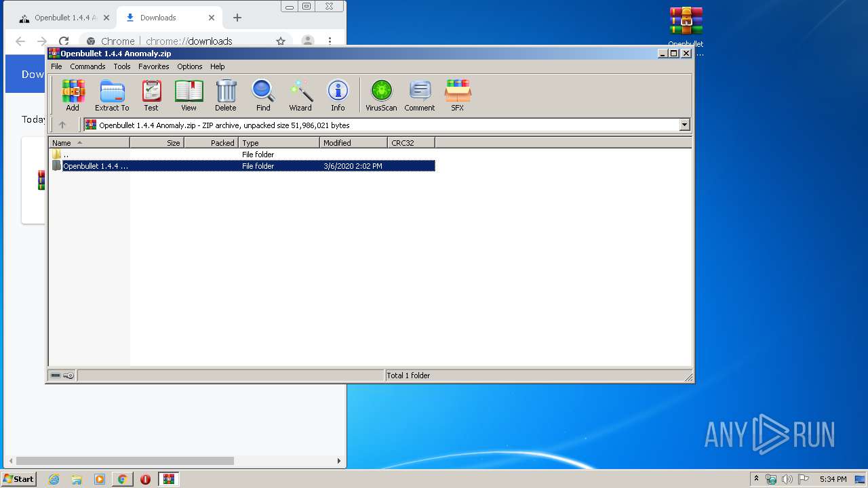The height and width of the screenshot is (488, 868).
Task: Click the SFX archive icon
Action: coord(458,96)
